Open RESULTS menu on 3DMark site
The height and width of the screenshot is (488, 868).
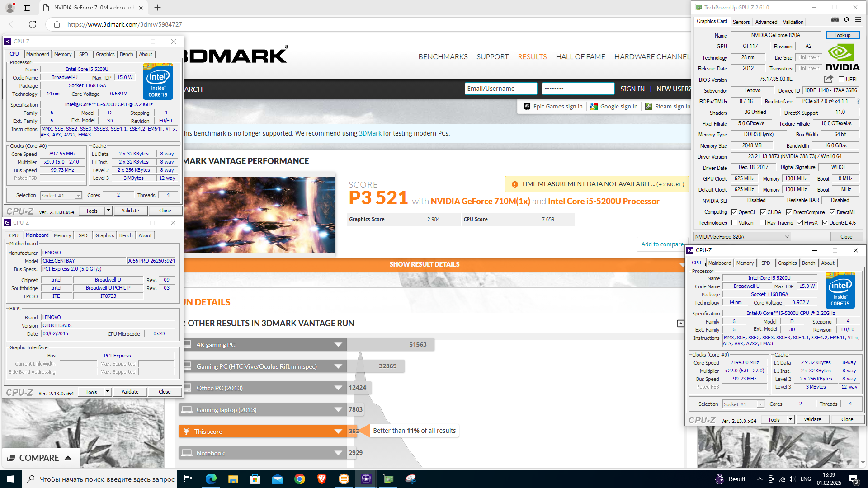pyautogui.click(x=532, y=57)
